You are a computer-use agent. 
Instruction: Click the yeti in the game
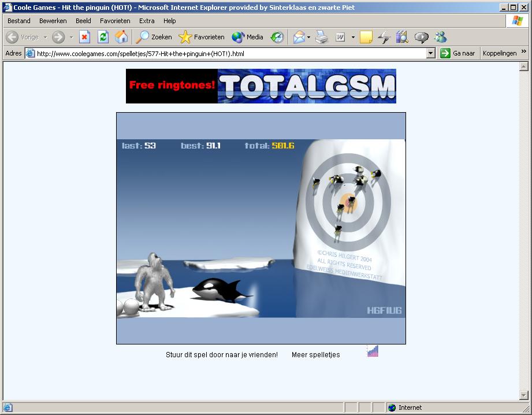point(154,281)
